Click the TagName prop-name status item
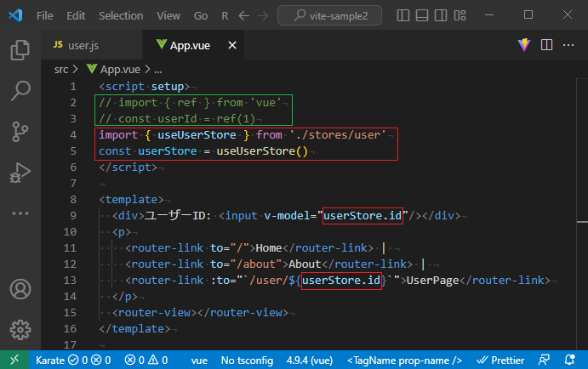 (x=405, y=360)
